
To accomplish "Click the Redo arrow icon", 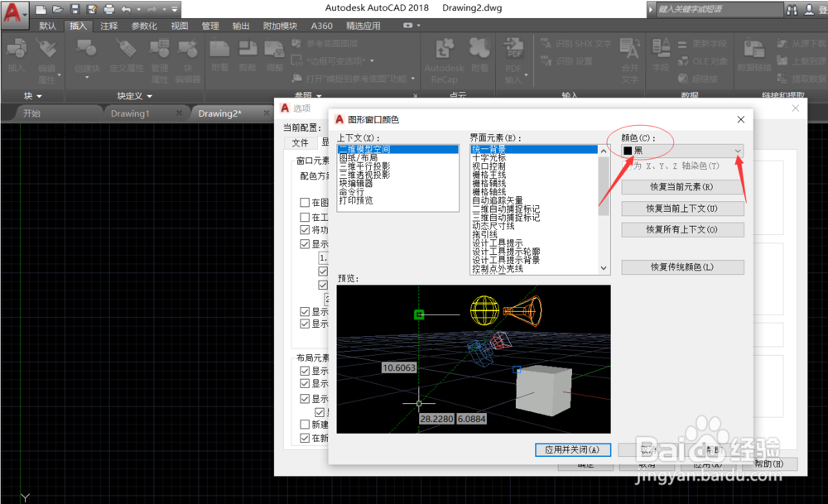I will [151, 9].
